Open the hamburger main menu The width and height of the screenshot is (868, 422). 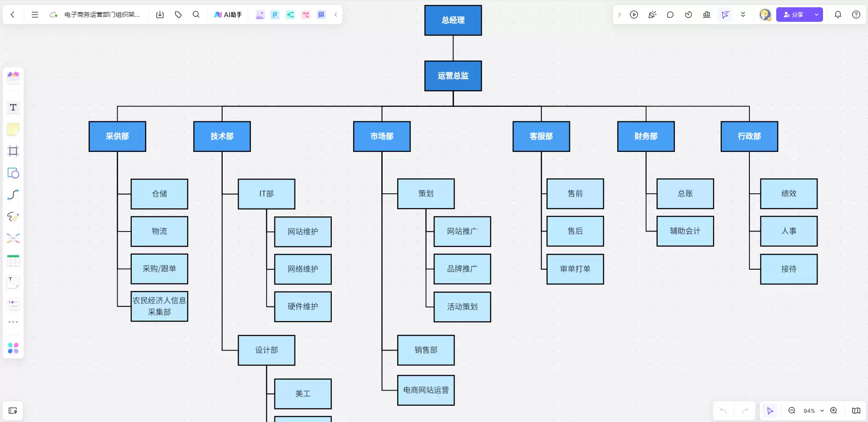point(35,15)
